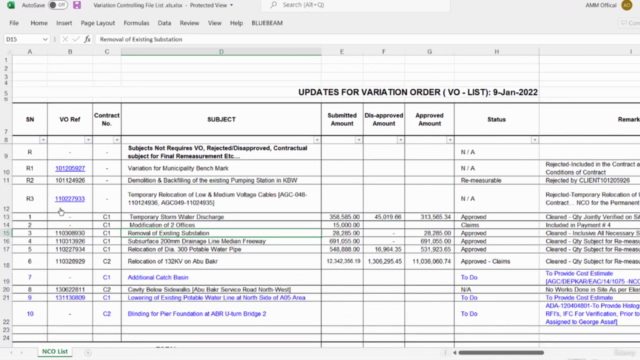The height and width of the screenshot is (360, 640).
Task: Click next sheet navigation arrow
Action: coord(21,352)
